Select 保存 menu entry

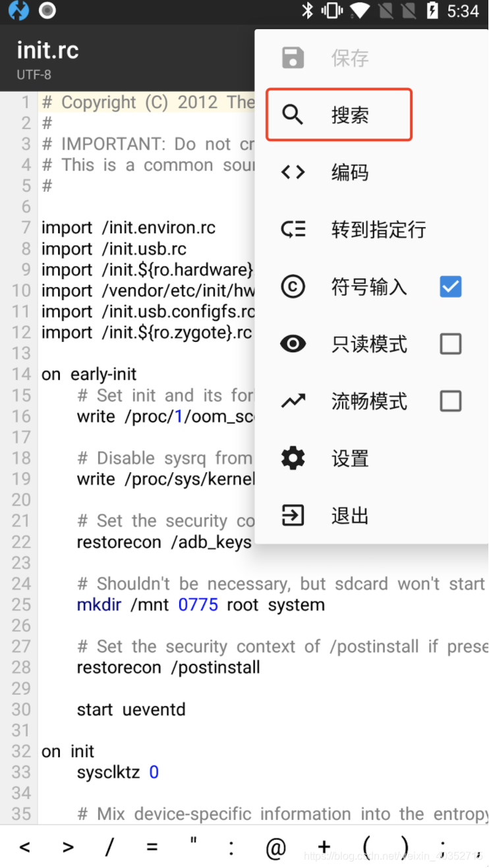(372, 58)
